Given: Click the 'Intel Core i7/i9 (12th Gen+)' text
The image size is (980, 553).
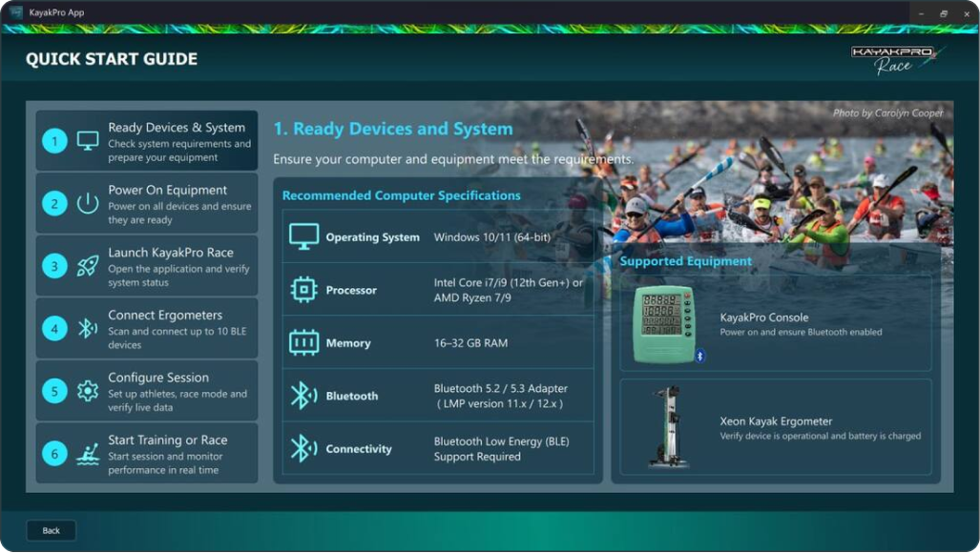Looking at the screenshot, I should (502, 283).
